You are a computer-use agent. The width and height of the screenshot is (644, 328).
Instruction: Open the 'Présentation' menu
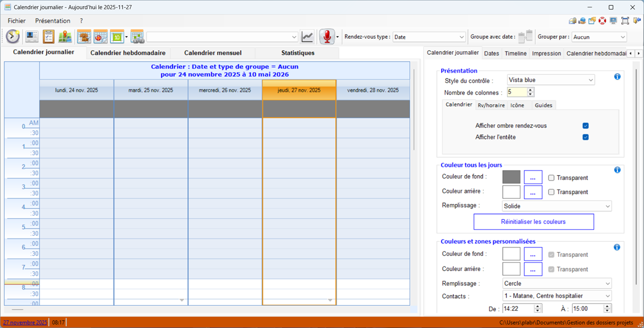(x=52, y=21)
